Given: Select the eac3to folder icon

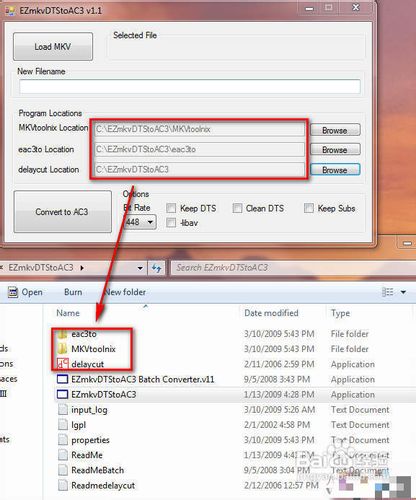Looking at the screenshot, I should click(x=62, y=334).
